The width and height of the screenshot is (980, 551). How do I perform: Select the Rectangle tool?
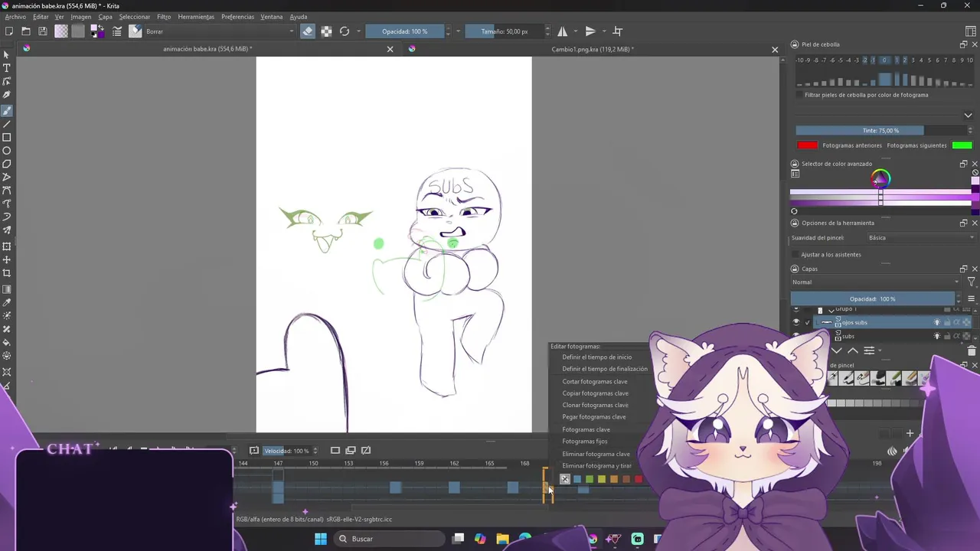click(7, 138)
